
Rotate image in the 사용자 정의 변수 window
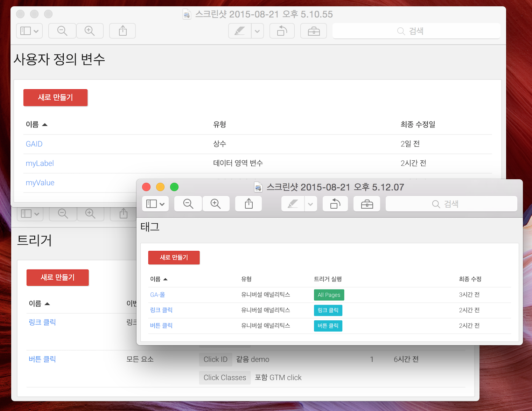[282, 31]
